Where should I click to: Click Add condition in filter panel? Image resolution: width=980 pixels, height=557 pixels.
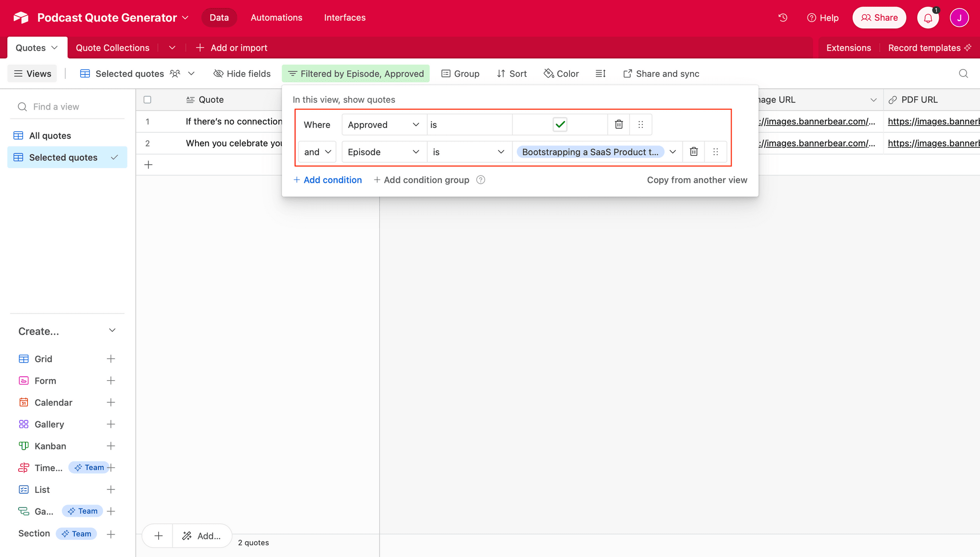(327, 180)
